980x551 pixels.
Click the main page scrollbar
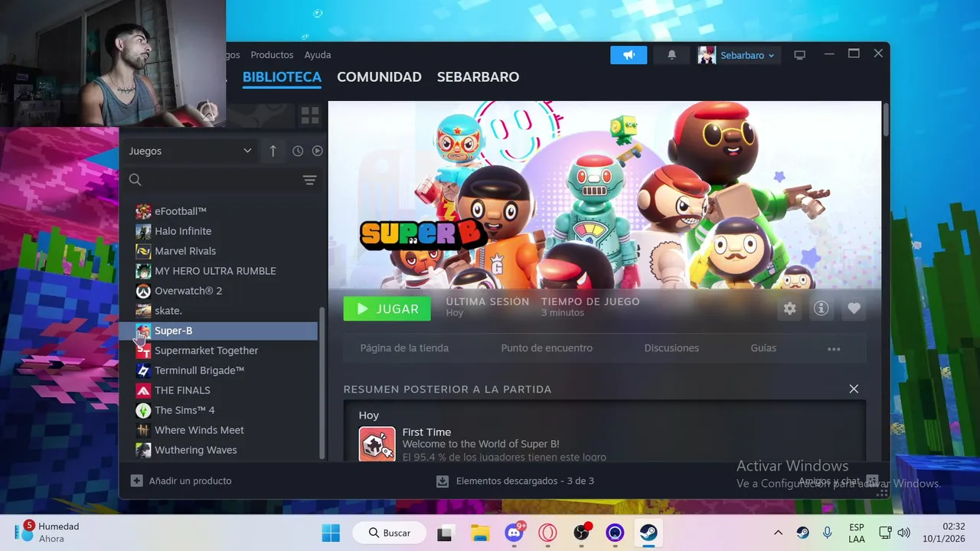[x=886, y=119]
